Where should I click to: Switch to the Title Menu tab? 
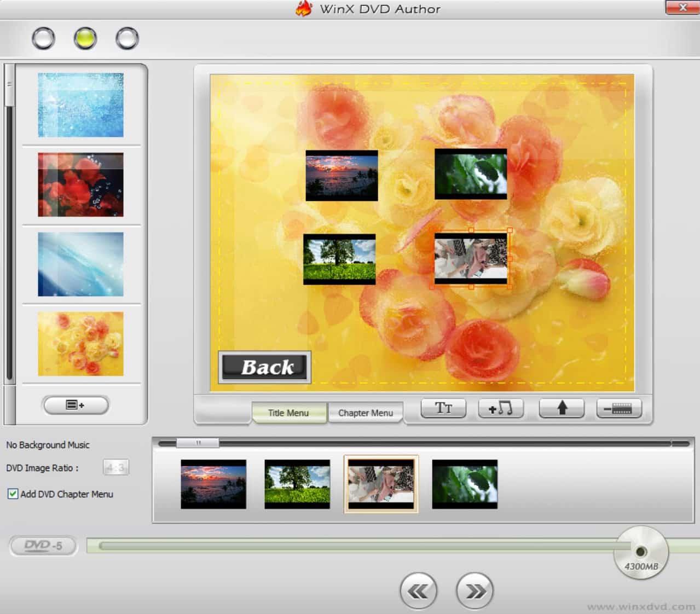point(288,413)
